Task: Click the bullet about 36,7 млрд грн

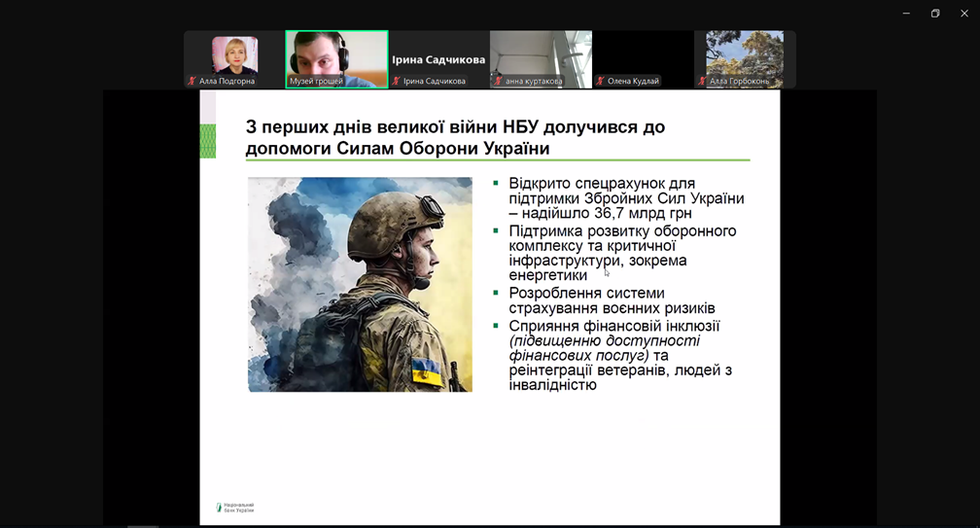Action: [626, 198]
